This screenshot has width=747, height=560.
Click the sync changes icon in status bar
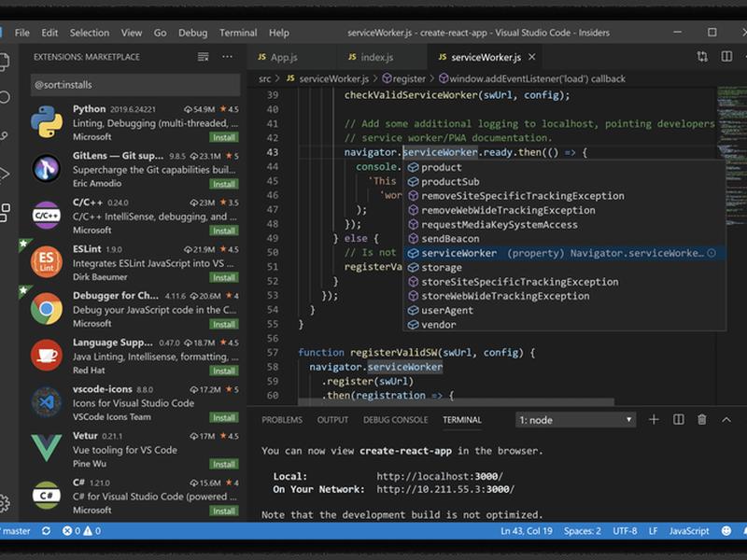(46, 530)
